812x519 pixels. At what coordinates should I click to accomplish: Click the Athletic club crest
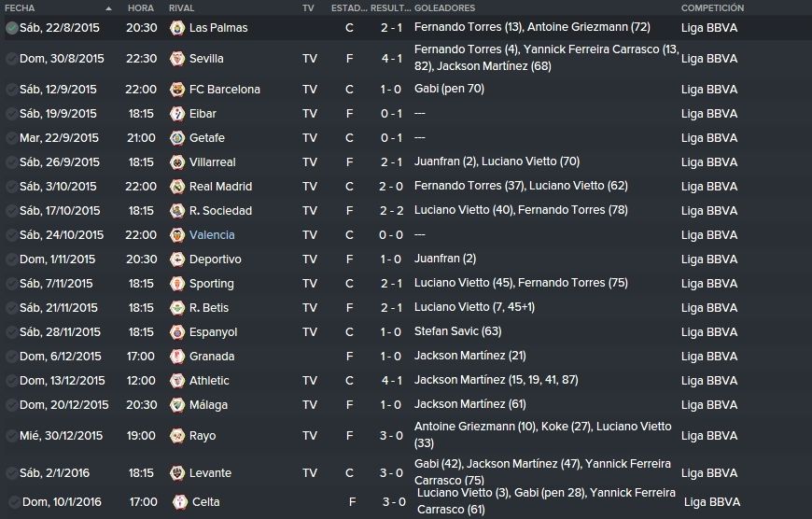tap(177, 381)
